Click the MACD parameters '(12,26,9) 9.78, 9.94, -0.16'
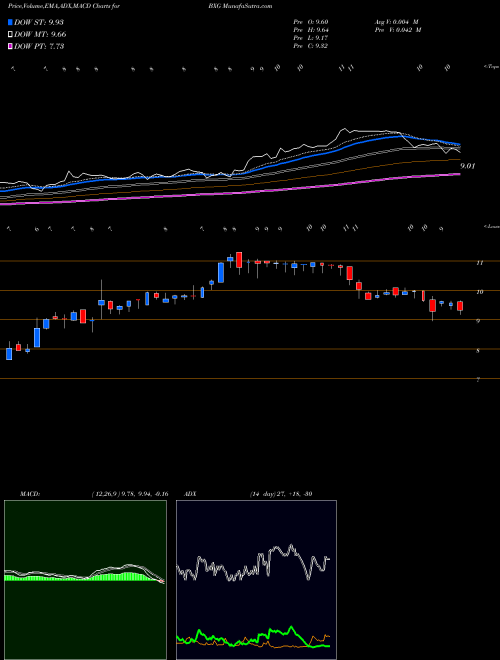Image resolution: width=500 pixels, height=660 pixels. pos(130,494)
